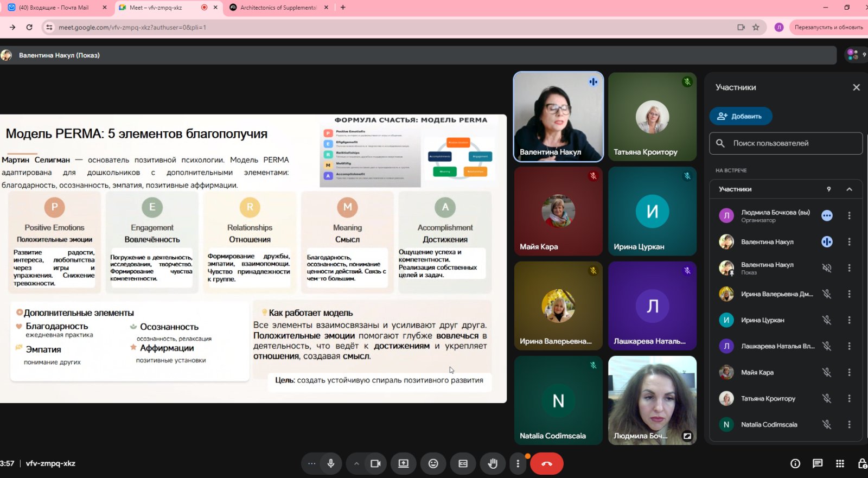868x478 pixels.
Task: Open the chat panel icon
Action: click(x=817, y=463)
